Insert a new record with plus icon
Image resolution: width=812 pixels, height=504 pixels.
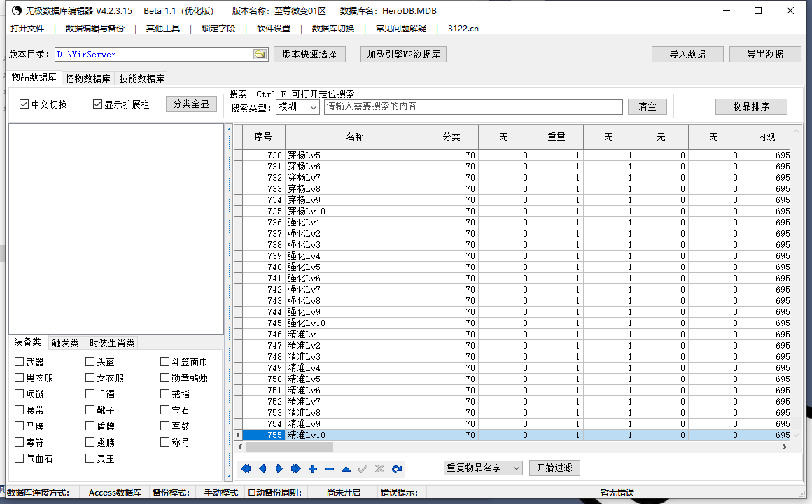[313, 469]
